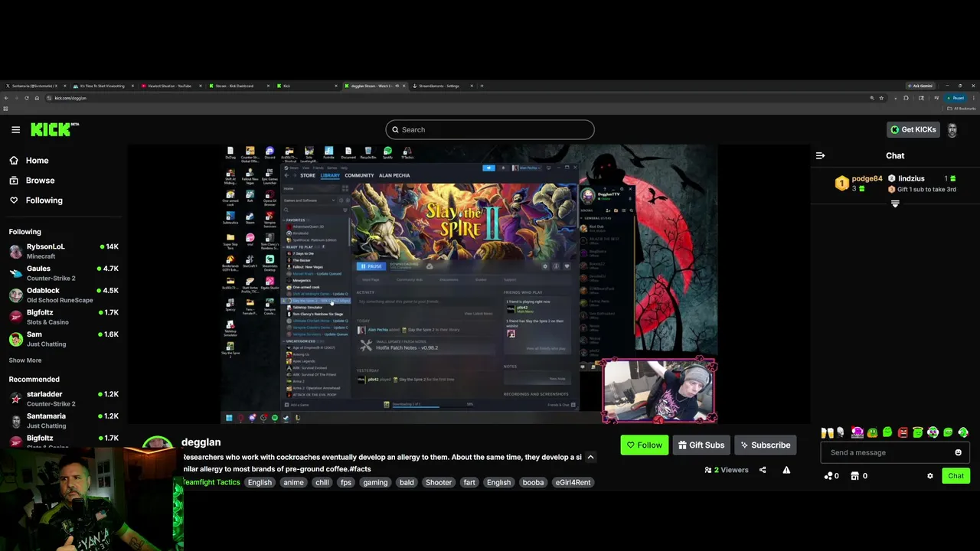Click the report warning icon
The width and height of the screenshot is (980, 551).
[786, 470]
